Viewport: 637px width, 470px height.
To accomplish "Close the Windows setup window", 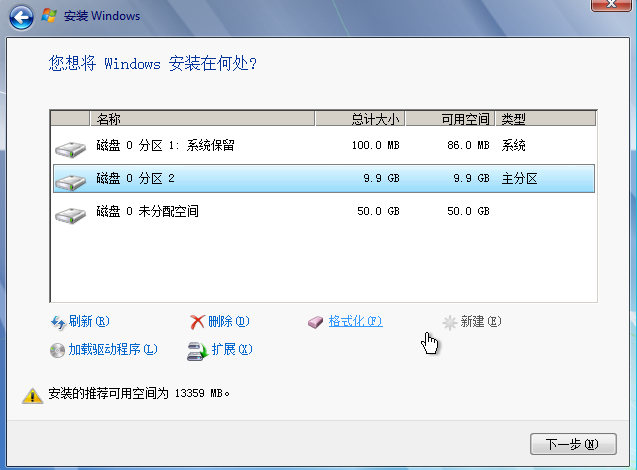I will pyautogui.click(x=611, y=4).
